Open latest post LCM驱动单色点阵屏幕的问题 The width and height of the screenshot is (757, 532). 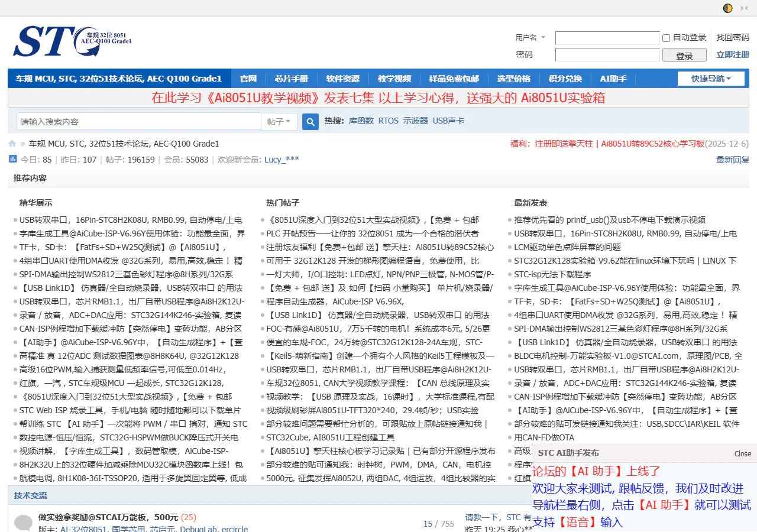click(567, 246)
